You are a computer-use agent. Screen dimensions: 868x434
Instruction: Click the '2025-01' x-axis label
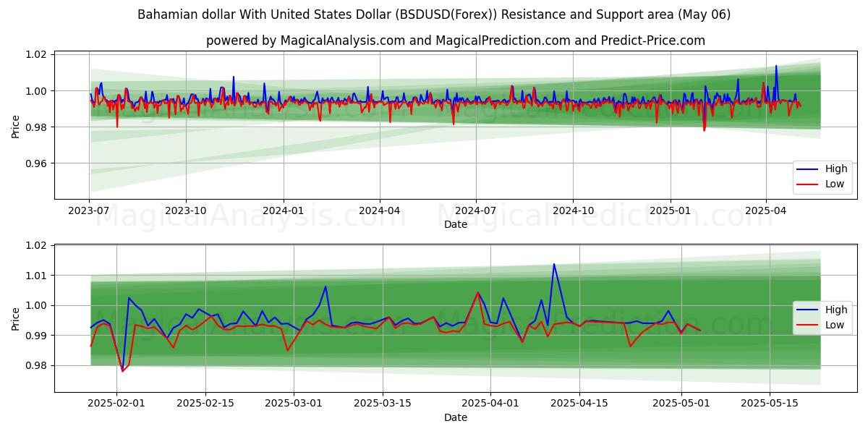[670, 210]
